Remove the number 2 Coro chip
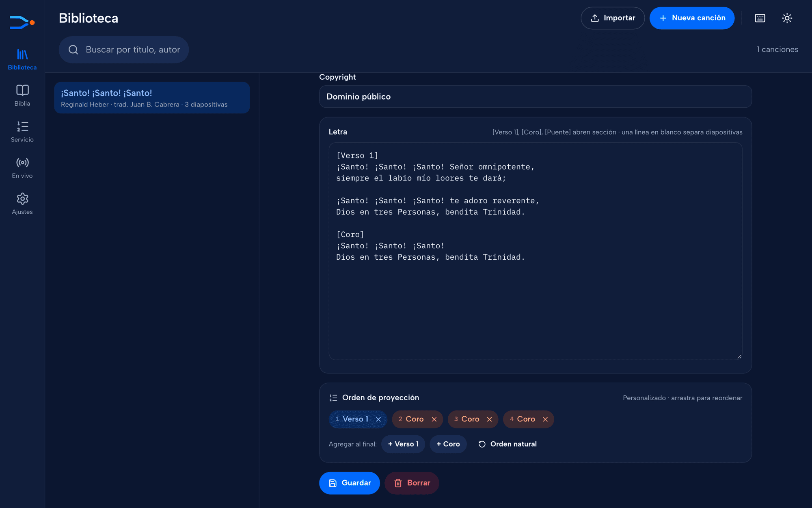 tap(434, 419)
